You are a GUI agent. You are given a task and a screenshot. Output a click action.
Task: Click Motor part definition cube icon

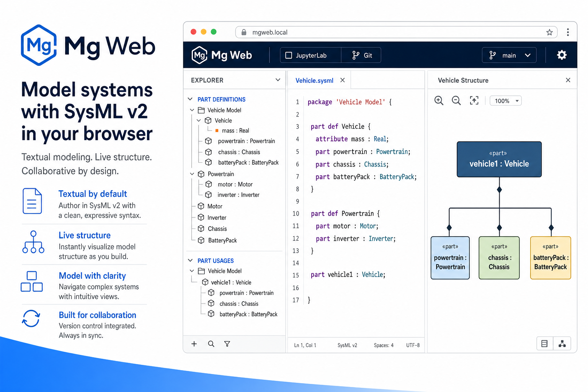[201, 206]
